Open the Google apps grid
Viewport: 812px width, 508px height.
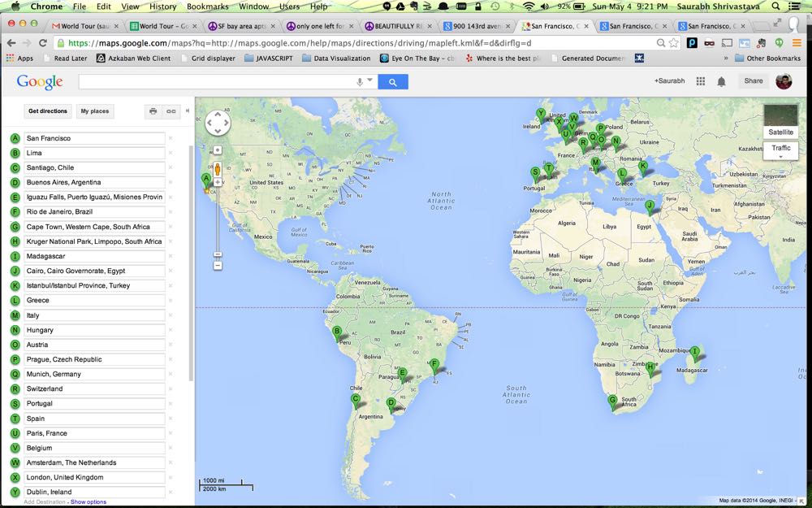point(700,81)
